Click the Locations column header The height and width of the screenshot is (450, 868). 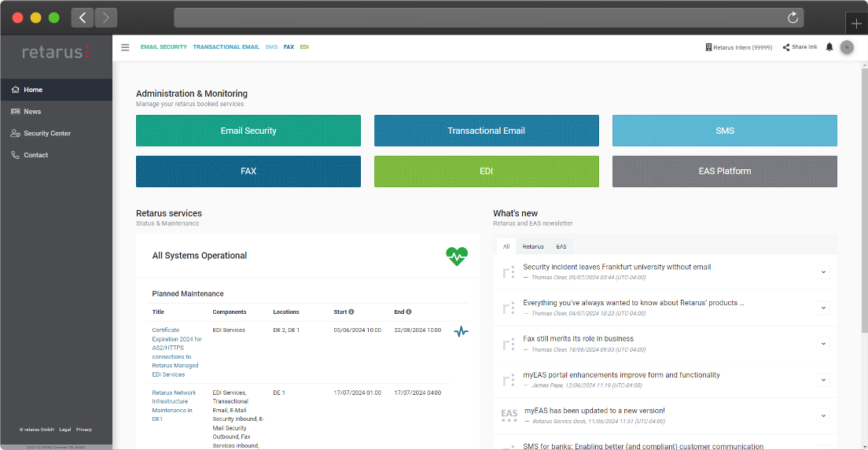pos(286,312)
